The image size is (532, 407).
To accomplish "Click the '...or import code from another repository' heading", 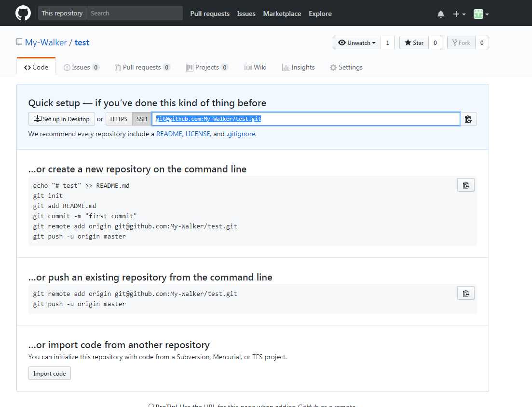I will 119,345.
